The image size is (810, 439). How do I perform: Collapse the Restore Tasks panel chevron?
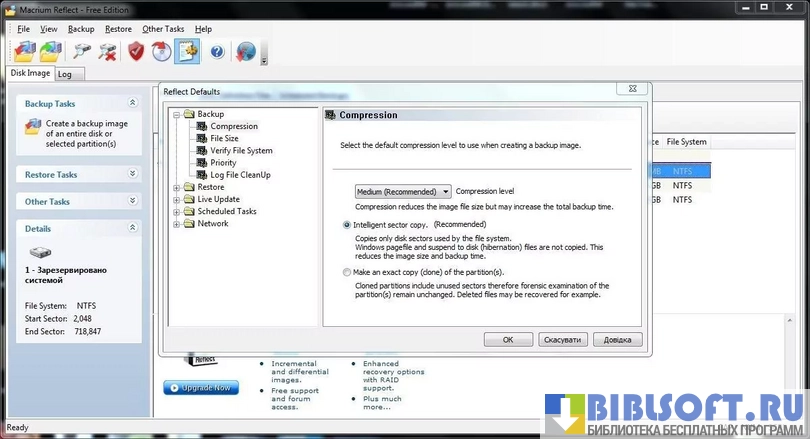[x=132, y=174]
